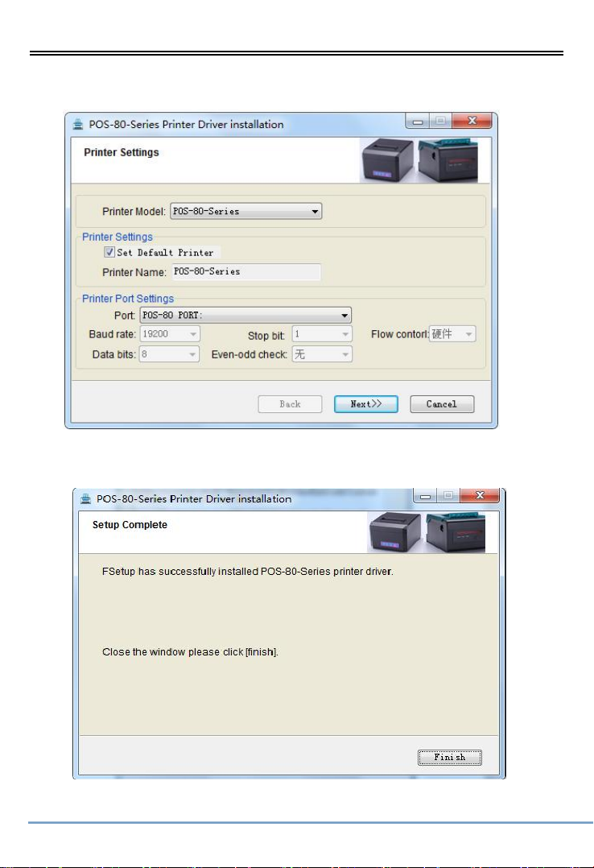Click the Back button
Screen dimensions: 594x868
point(290,404)
